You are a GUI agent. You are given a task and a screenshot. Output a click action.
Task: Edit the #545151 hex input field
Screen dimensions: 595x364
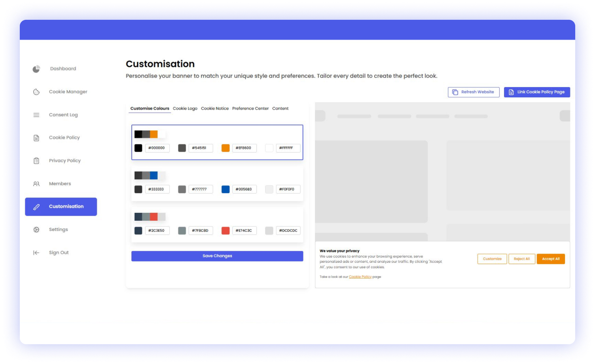(201, 148)
